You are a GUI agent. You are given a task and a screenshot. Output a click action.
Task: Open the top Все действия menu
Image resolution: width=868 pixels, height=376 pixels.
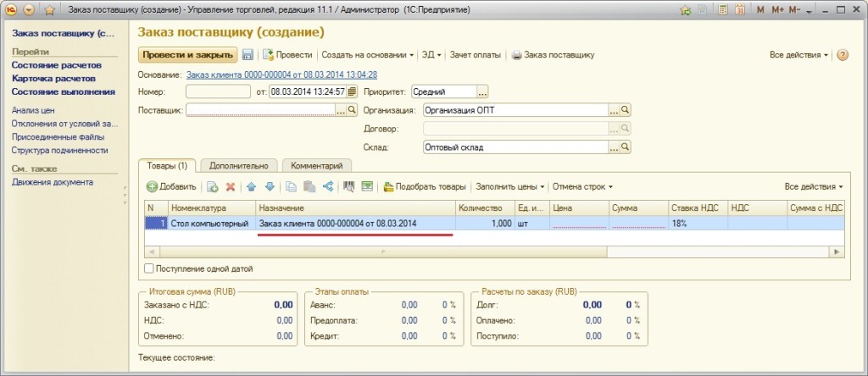(798, 55)
